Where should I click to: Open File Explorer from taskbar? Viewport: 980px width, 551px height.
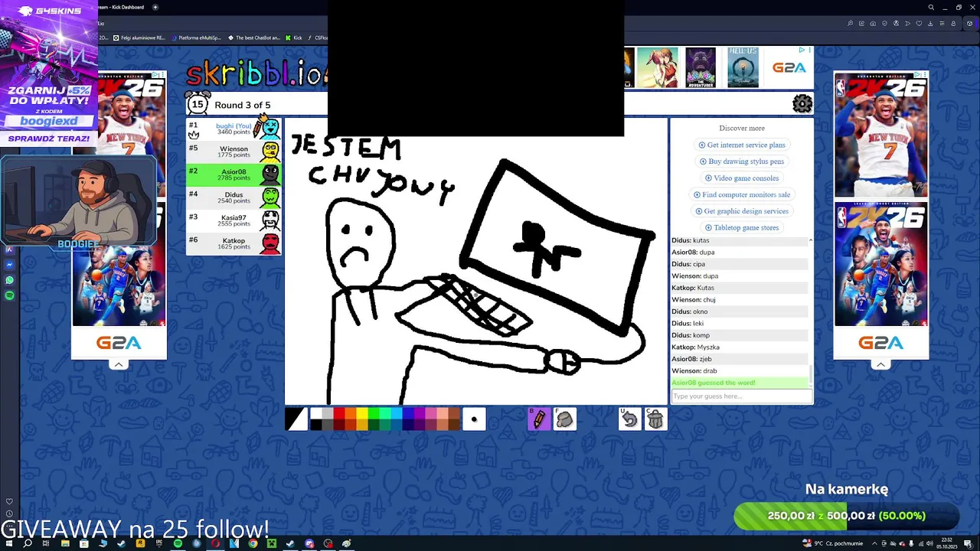tap(65, 543)
